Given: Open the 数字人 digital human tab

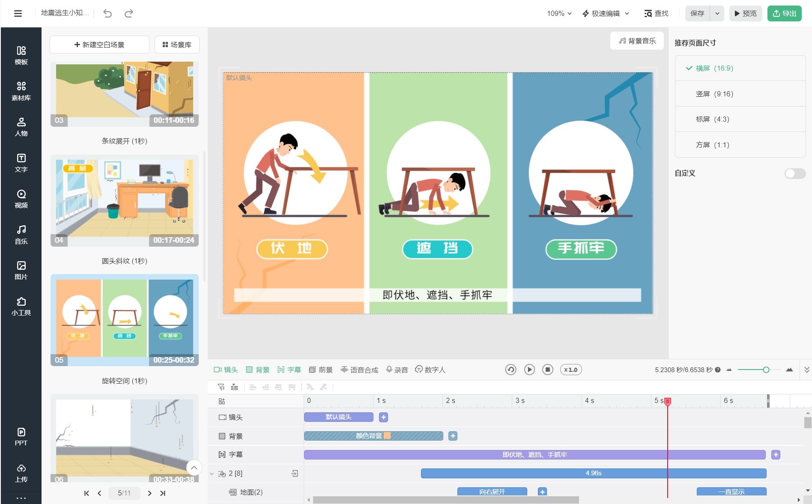Looking at the screenshot, I should (x=430, y=370).
